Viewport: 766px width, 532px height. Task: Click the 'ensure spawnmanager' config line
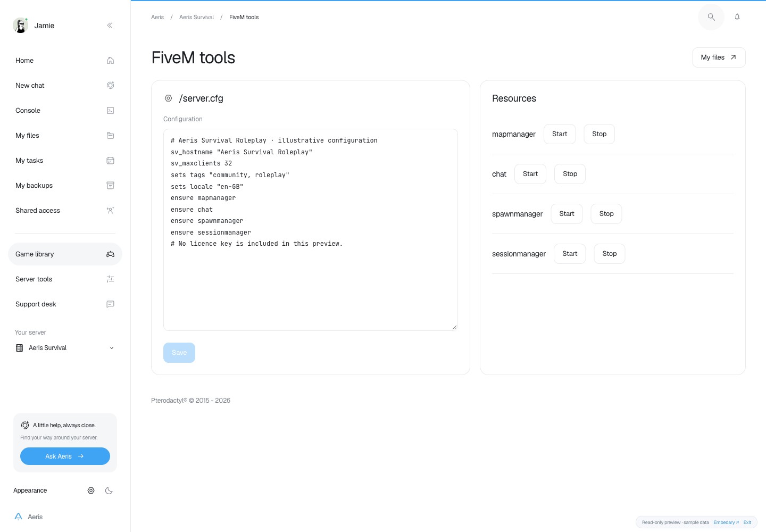pos(207,221)
